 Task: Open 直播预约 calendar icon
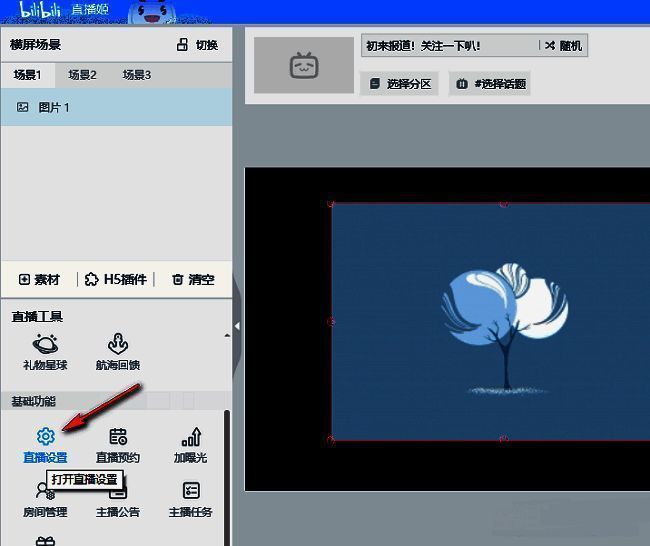[x=118, y=437]
